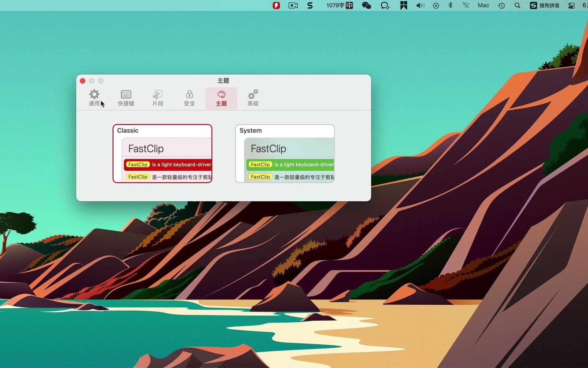Open the 通用 general preferences tab
Viewport: 588px width, 368px height.
(x=94, y=98)
